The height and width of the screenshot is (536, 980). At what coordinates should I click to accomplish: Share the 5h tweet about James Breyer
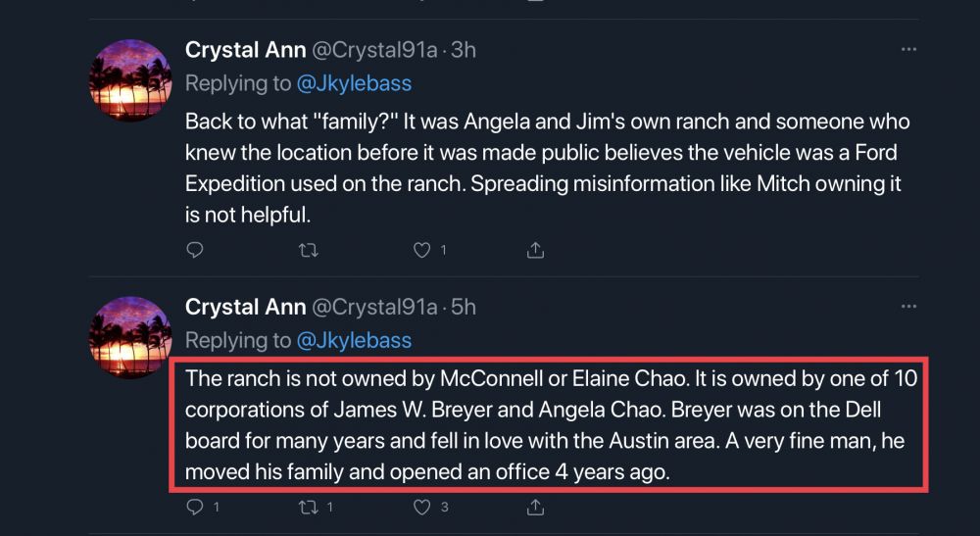(x=535, y=507)
